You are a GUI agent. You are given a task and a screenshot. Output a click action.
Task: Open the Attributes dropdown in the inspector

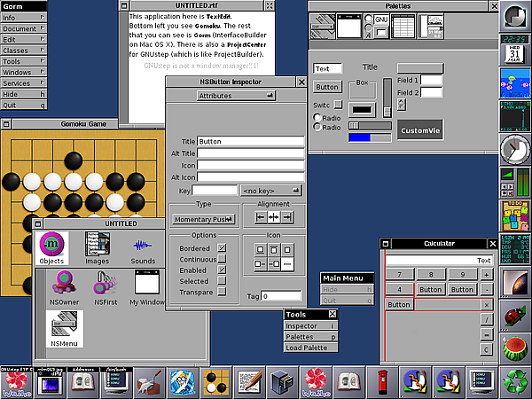235,95
